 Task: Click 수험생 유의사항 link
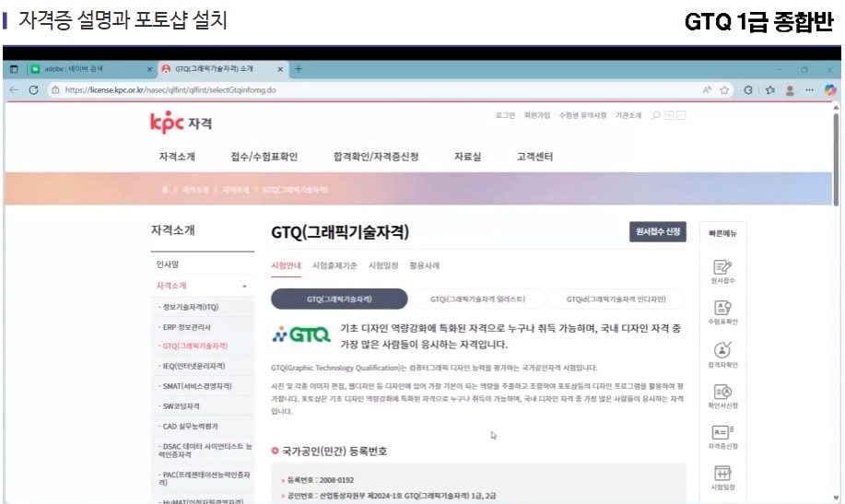coord(582,115)
